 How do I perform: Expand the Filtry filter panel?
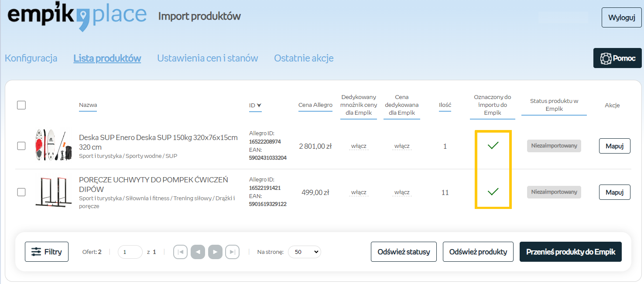click(47, 252)
